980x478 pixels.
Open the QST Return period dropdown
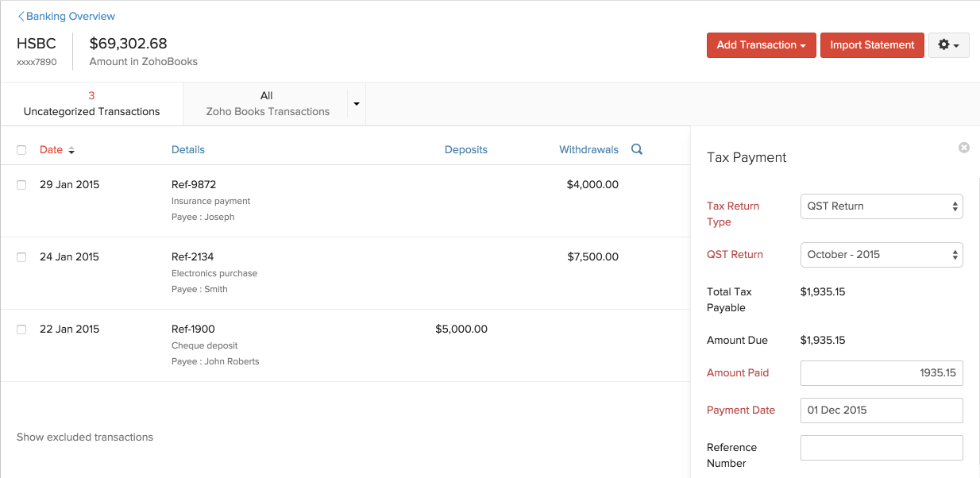coord(881,255)
